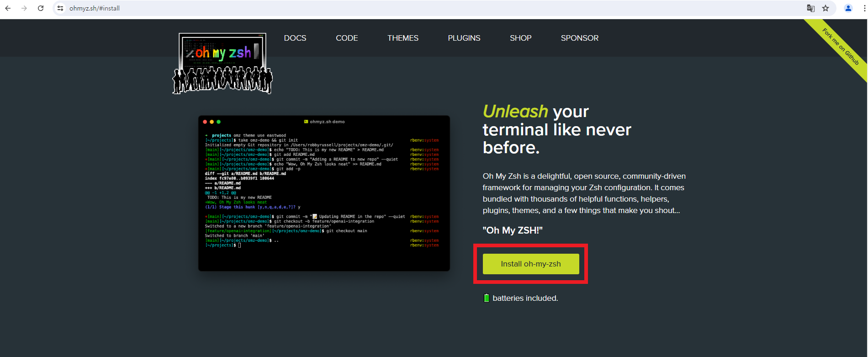Open the browser three-dot menu
The width and height of the screenshot is (868, 357).
(864, 8)
